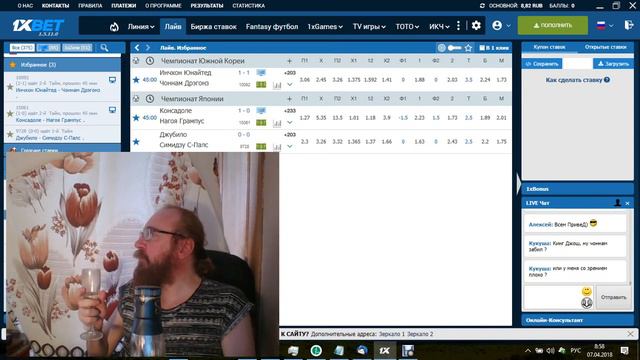This screenshot has height=360, width=640.
Task: Open settings gear in navigation bar
Action: point(476,26)
